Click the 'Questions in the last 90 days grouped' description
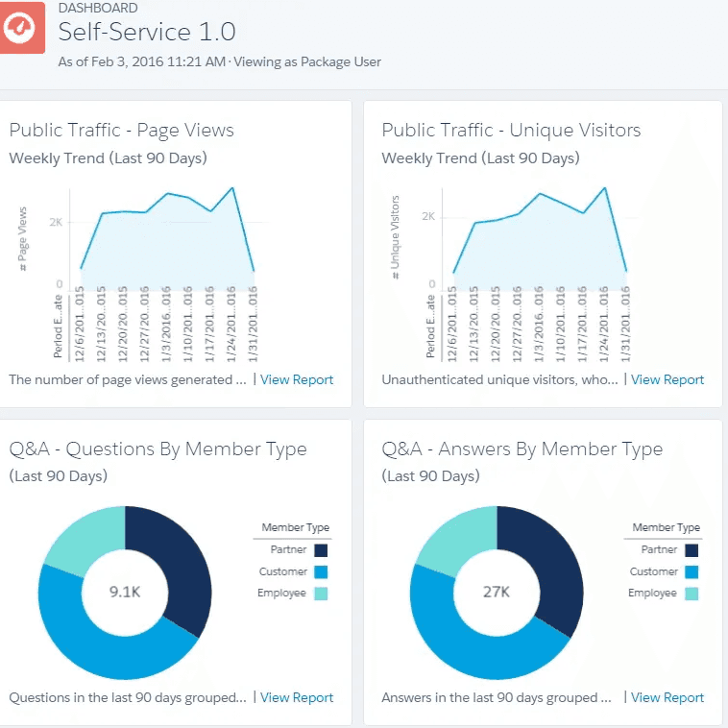This screenshot has height=728, width=728. [x=128, y=697]
